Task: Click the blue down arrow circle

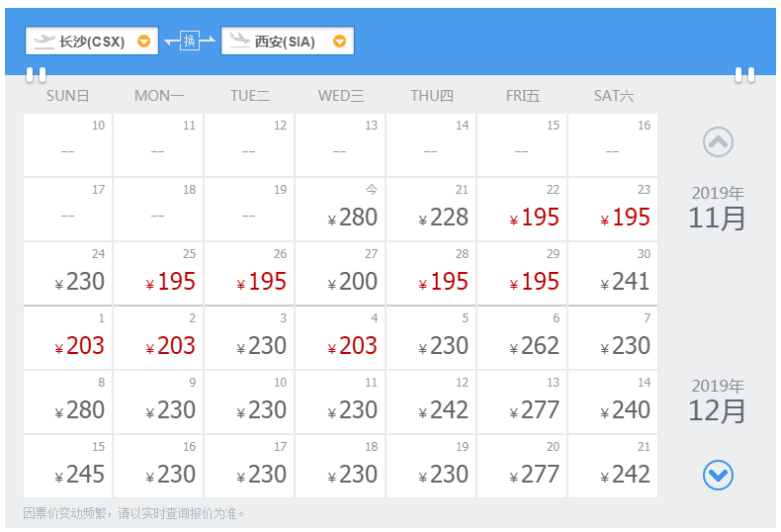Action: tap(718, 476)
